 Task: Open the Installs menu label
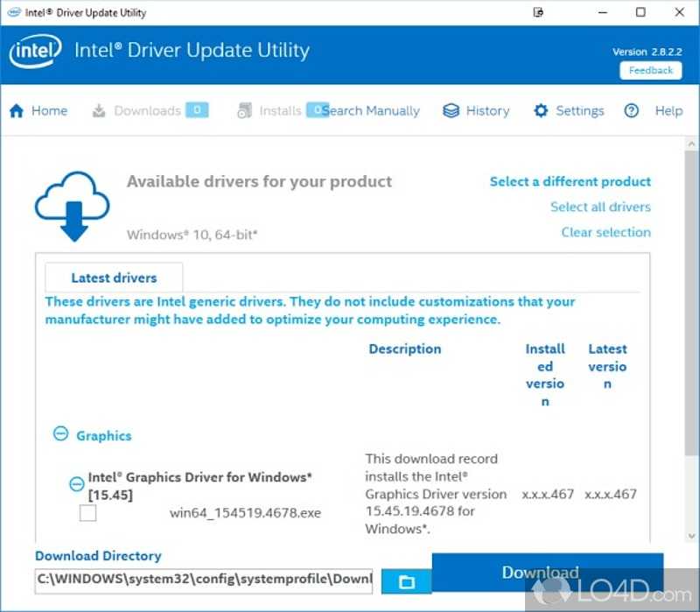click(280, 111)
